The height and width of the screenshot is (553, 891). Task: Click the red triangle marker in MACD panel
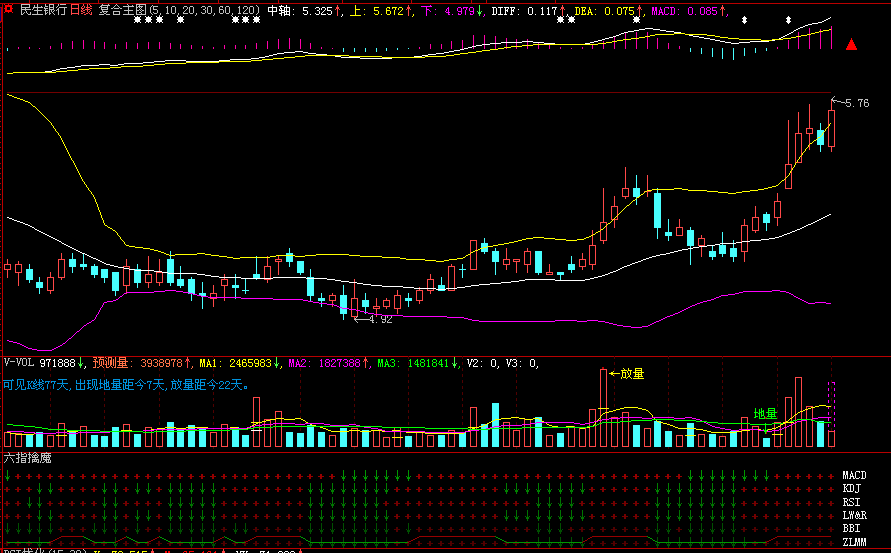click(851, 44)
